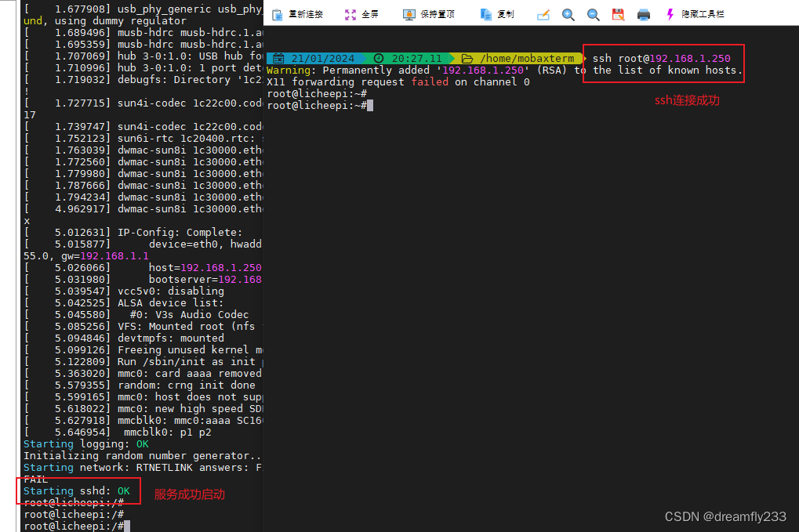This screenshot has width=799, height=532.
Task: Zoom in using the magnifier plus icon
Action: click(x=568, y=13)
